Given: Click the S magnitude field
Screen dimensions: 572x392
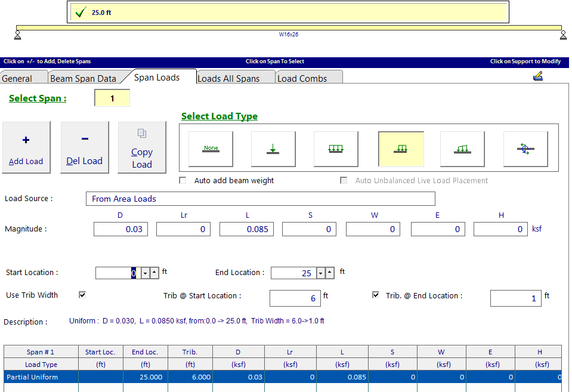Looking at the screenshot, I should coord(310,229).
